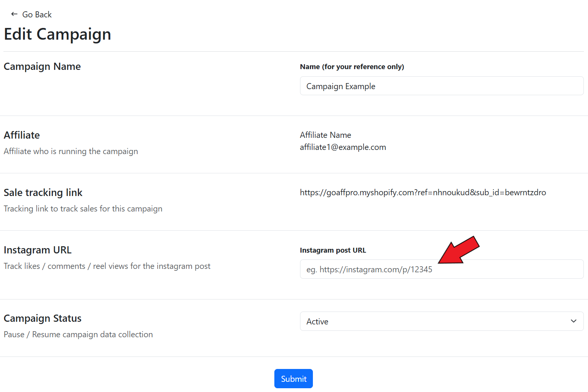Click the Campaign Status section heading
This screenshot has width=588, height=392.
coord(43,318)
